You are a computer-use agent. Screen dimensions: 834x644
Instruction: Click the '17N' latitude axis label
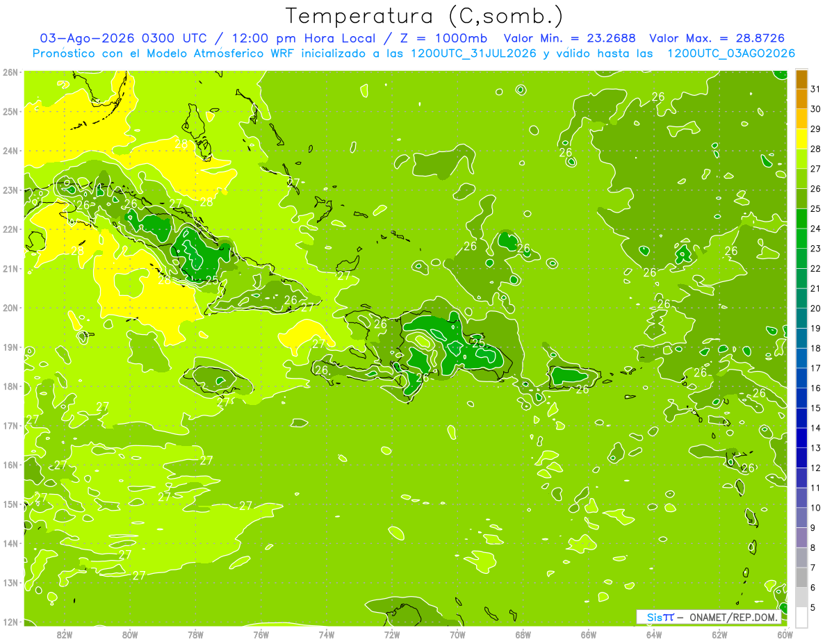click(x=10, y=425)
